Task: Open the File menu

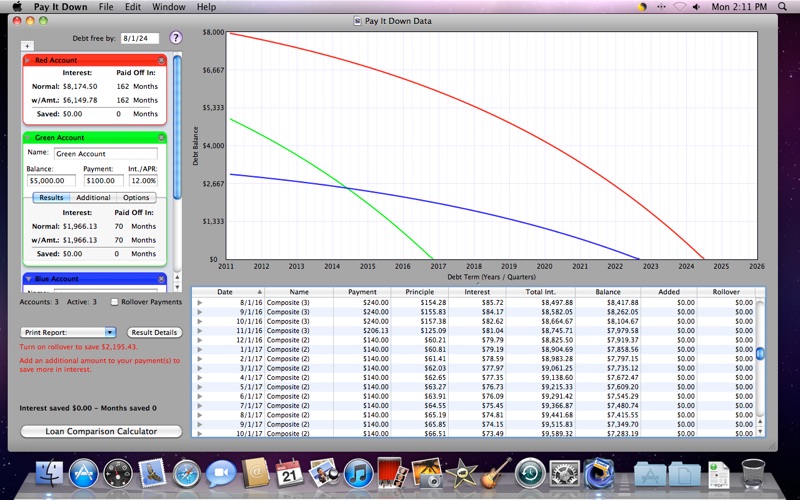Action: coord(106,7)
